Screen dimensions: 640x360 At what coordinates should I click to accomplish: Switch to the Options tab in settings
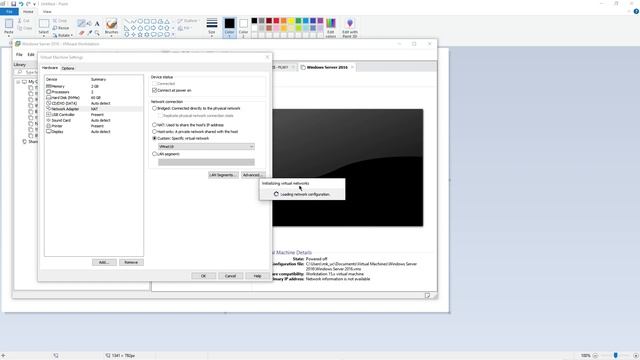point(68,68)
